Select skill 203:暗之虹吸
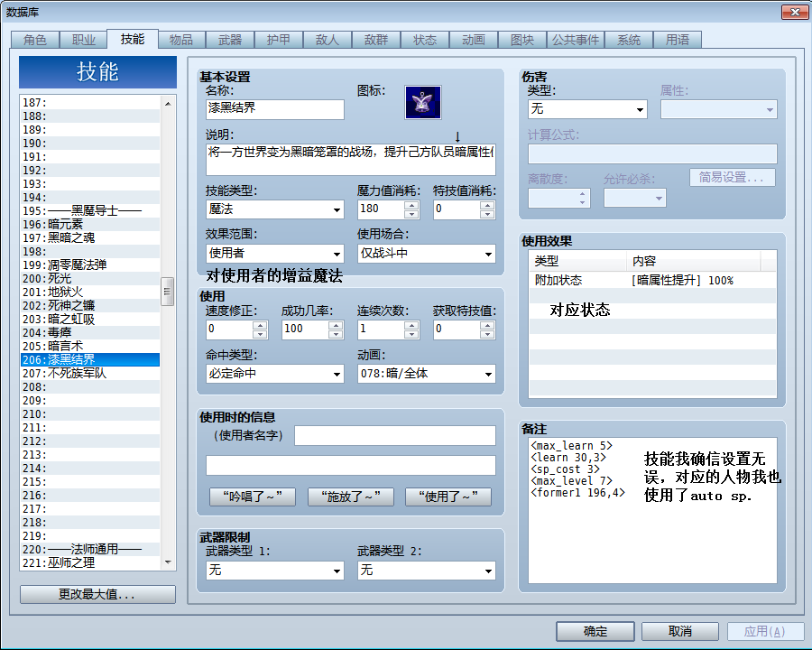This screenshot has width=812, height=650. coord(90,320)
